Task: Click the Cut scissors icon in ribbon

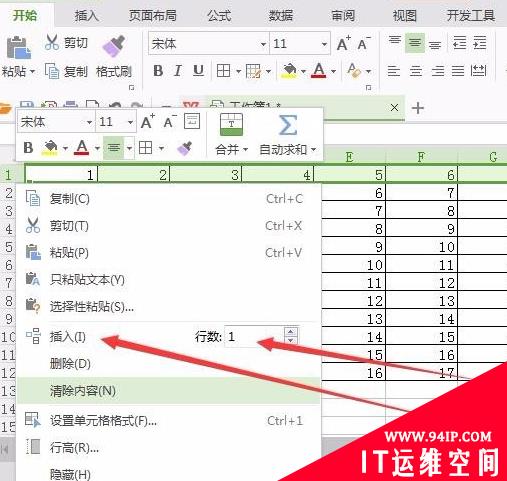Action: [51, 42]
